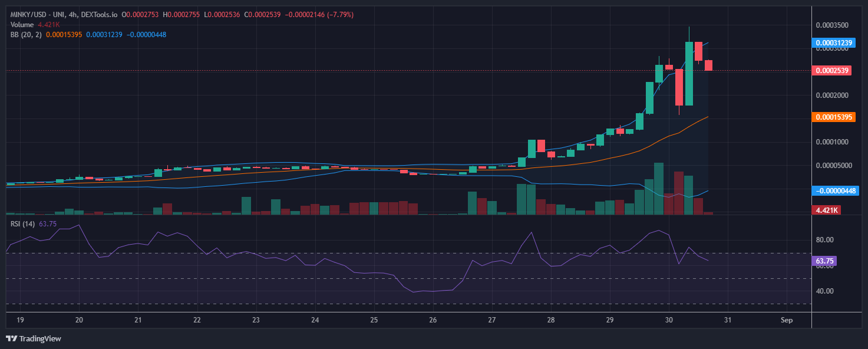Screen dimensions: 868x349
Task: Click the blue upper band label 0.00031239
Action: pyautogui.click(x=833, y=43)
